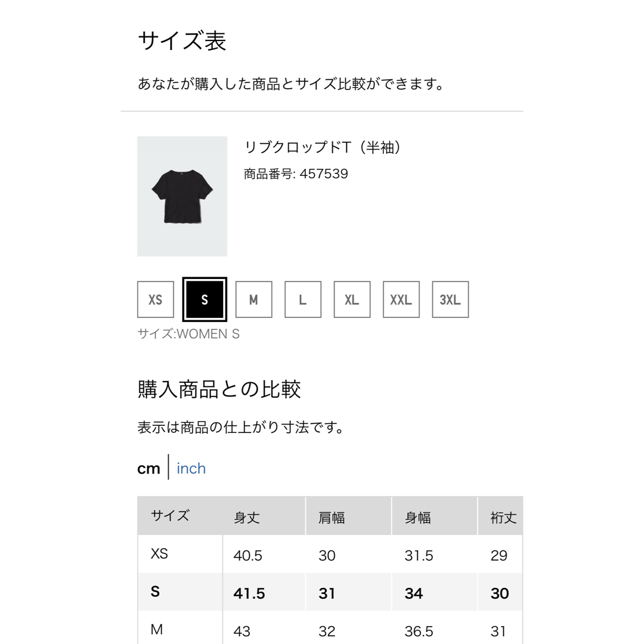Select the M size option
The image size is (644, 644).
254,299
